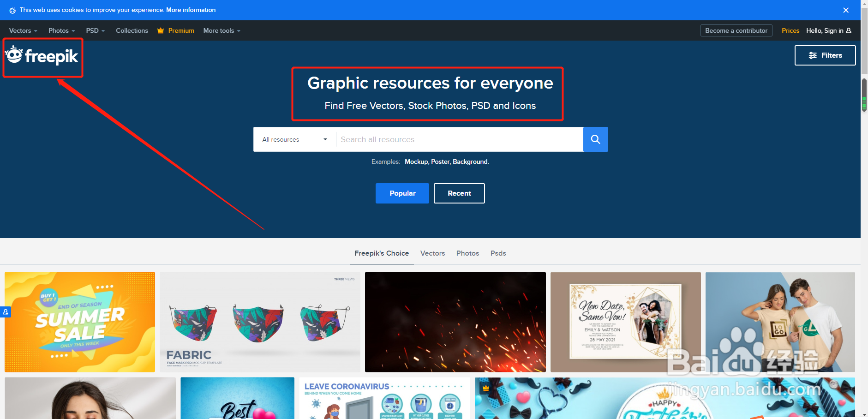Click inside the Search all resources field
The height and width of the screenshot is (419, 868).
[x=459, y=139]
